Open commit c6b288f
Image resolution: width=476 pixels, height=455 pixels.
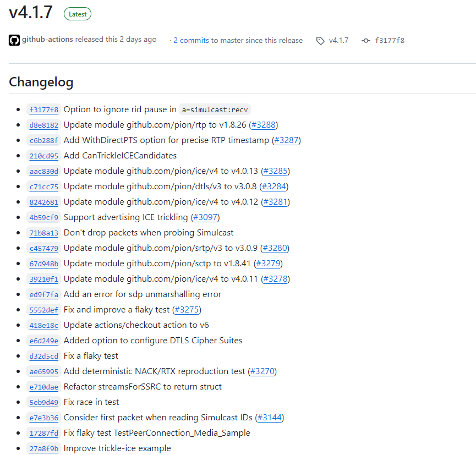[x=43, y=140]
